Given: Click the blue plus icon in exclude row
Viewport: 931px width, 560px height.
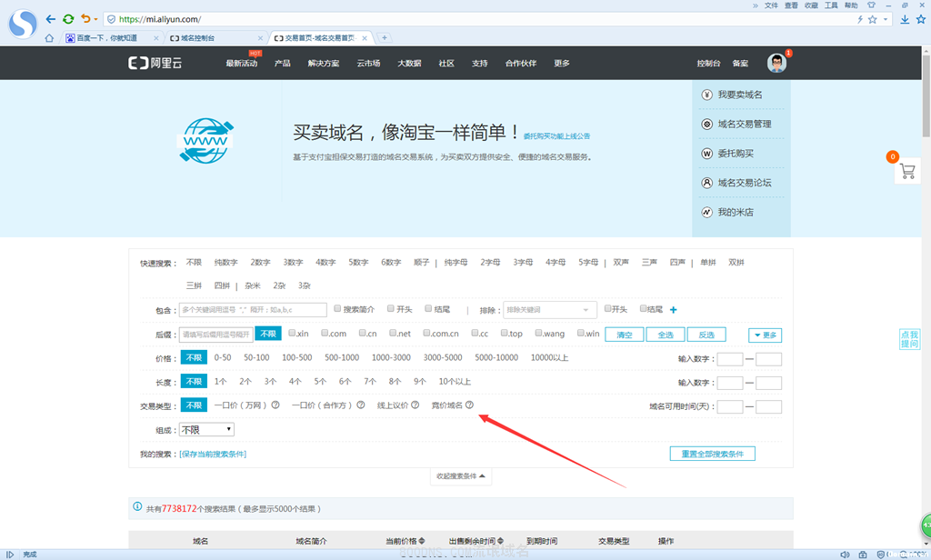Looking at the screenshot, I should 674,309.
